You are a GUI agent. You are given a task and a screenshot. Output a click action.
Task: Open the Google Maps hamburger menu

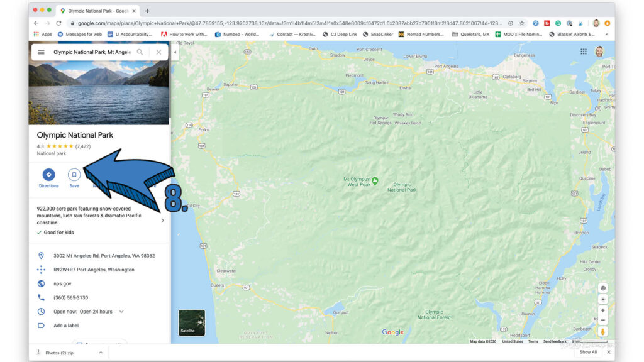coord(41,52)
